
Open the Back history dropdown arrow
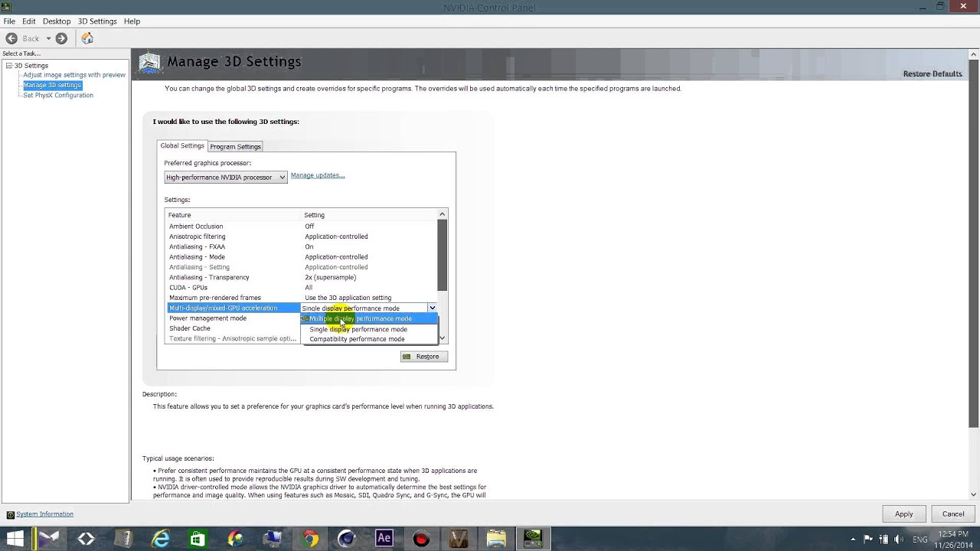tap(48, 38)
